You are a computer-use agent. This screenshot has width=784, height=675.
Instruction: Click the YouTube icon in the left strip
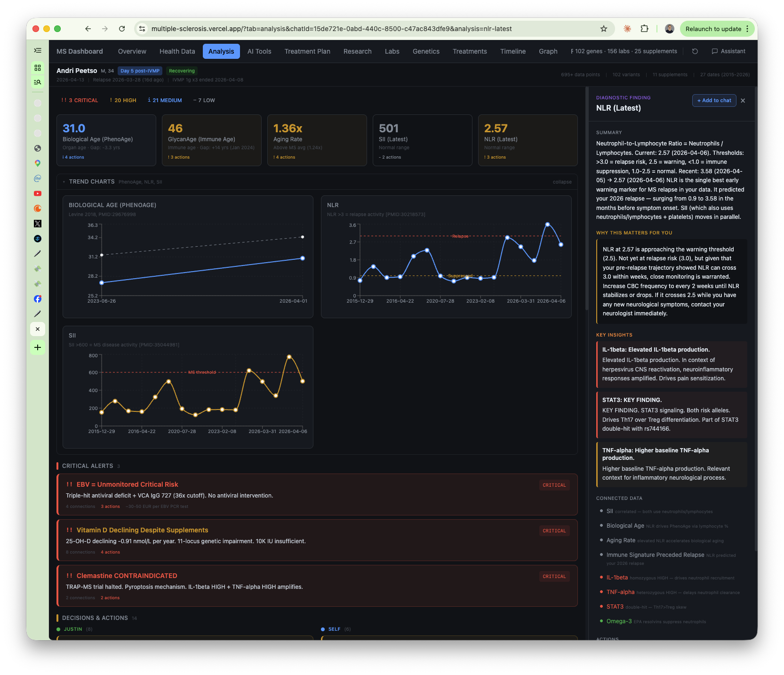37,193
